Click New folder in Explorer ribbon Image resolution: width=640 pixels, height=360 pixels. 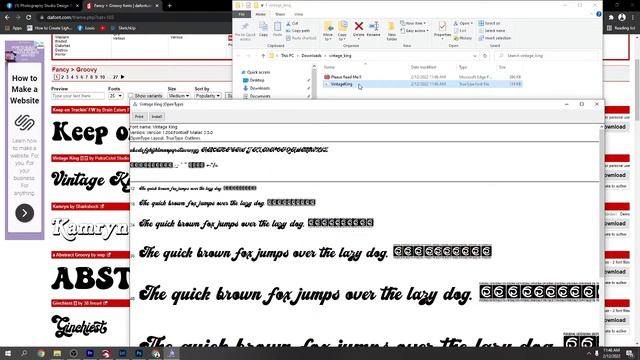point(391,31)
